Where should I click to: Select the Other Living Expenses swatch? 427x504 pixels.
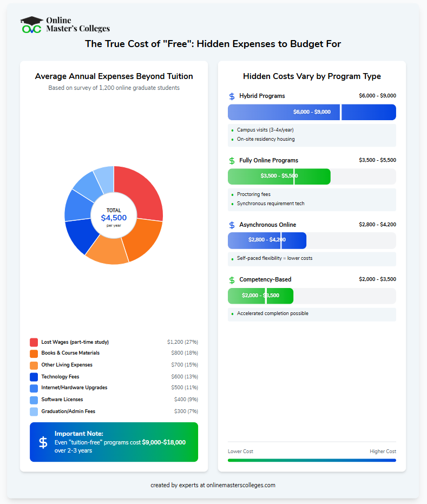[x=34, y=365]
